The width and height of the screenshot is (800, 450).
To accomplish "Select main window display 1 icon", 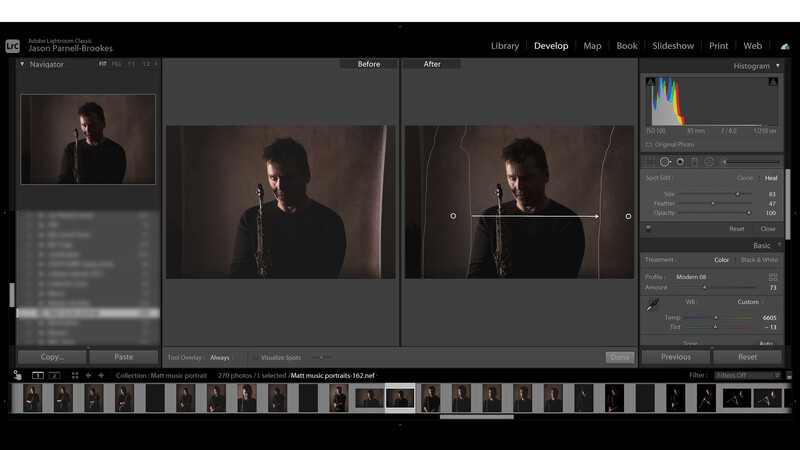I will pyautogui.click(x=38, y=376).
